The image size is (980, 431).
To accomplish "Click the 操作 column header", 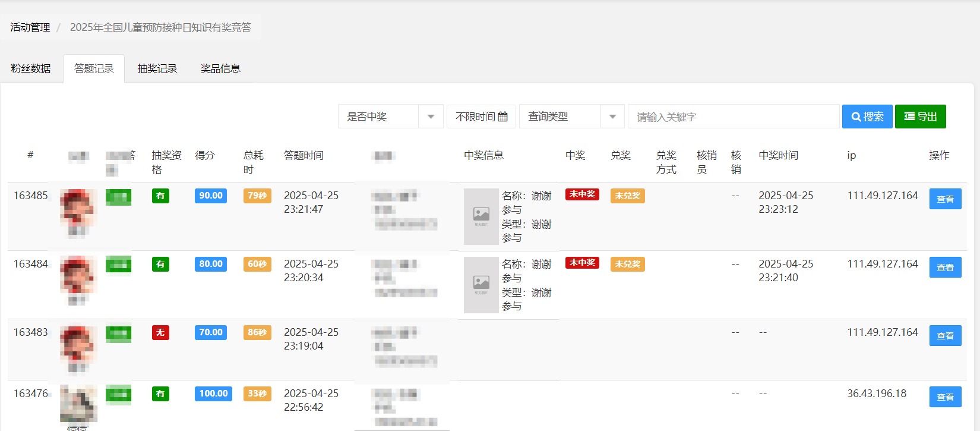I will [x=939, y=155].
